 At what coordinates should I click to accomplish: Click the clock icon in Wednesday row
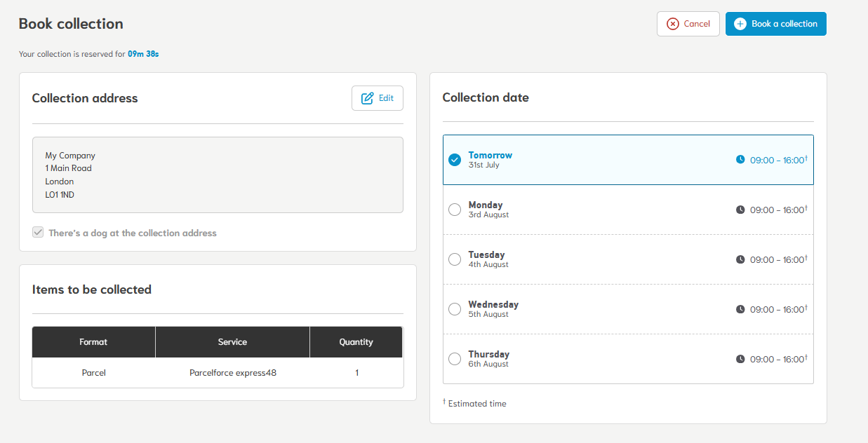coord(740,309)
